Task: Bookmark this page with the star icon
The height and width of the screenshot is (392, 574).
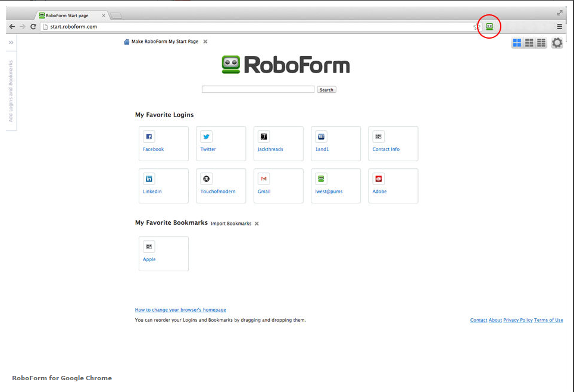Action: (476, 27)
